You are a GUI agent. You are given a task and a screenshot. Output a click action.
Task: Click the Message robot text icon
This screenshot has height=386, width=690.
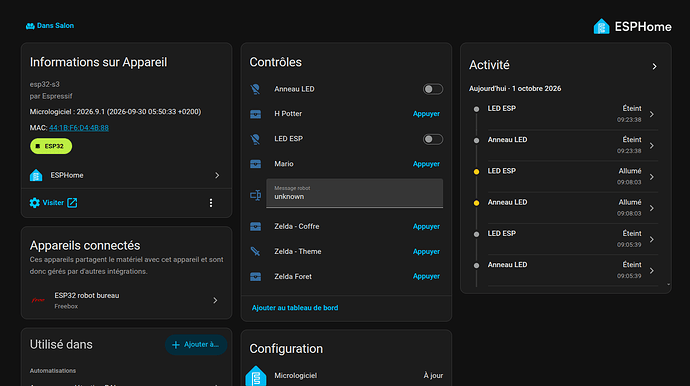[x=255, y=195]
